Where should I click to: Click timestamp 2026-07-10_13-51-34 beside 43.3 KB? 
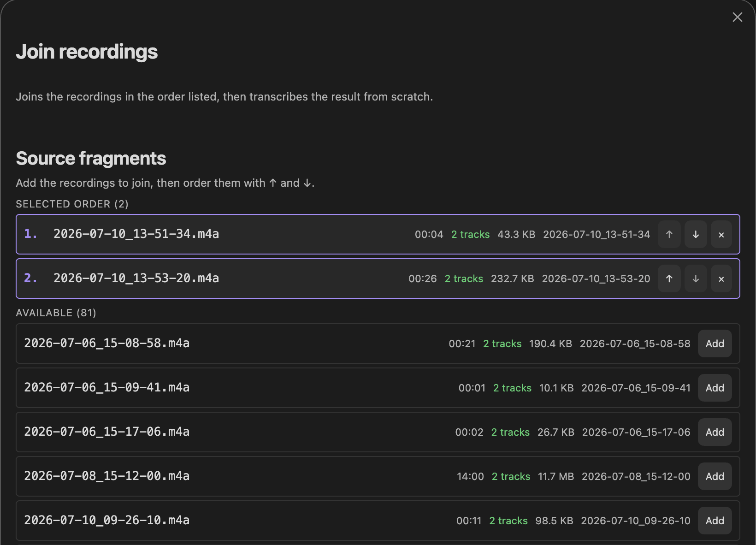coord(597,234)
